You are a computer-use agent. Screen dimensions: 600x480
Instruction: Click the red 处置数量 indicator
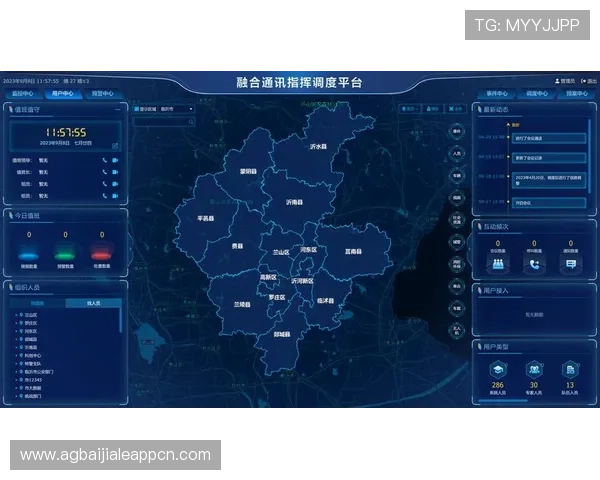click(x=100, y=254)
